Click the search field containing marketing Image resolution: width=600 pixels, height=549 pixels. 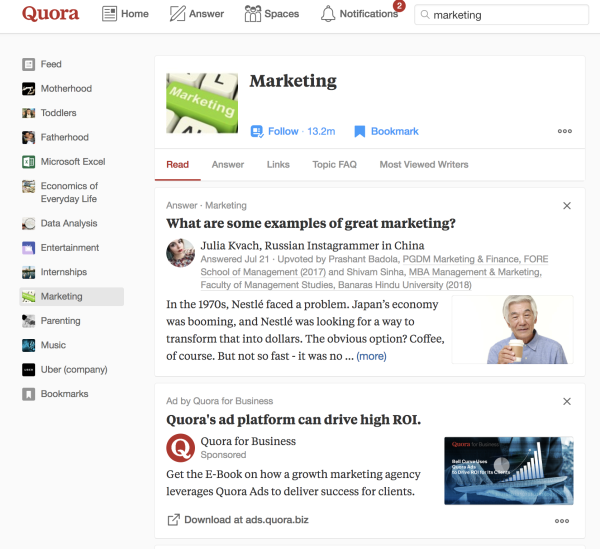501,15
